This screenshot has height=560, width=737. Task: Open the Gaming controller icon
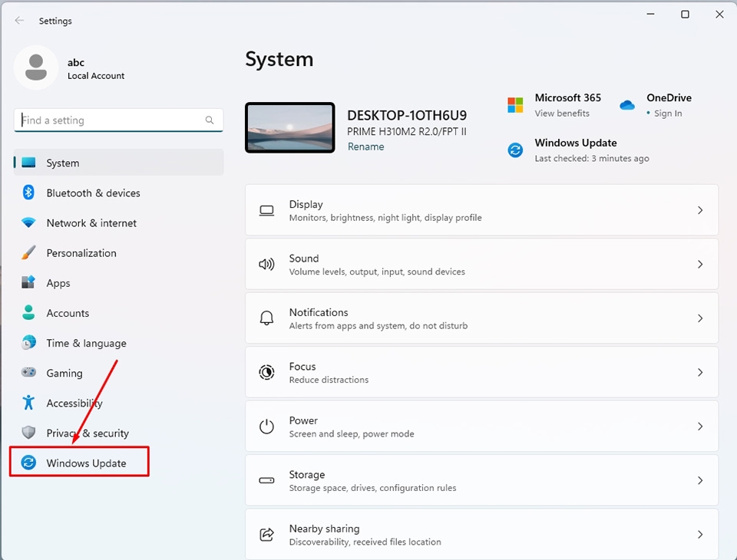[30, 373]
